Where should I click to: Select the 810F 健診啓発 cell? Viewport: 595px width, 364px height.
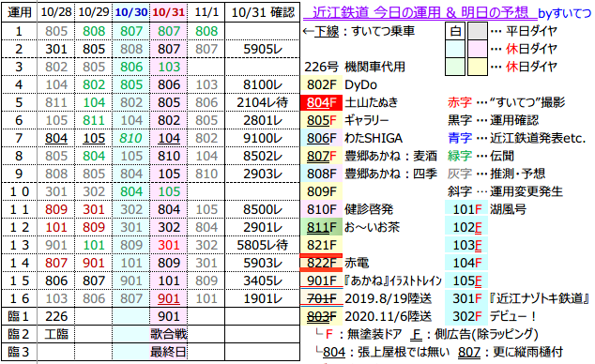(x=321, y=209)
